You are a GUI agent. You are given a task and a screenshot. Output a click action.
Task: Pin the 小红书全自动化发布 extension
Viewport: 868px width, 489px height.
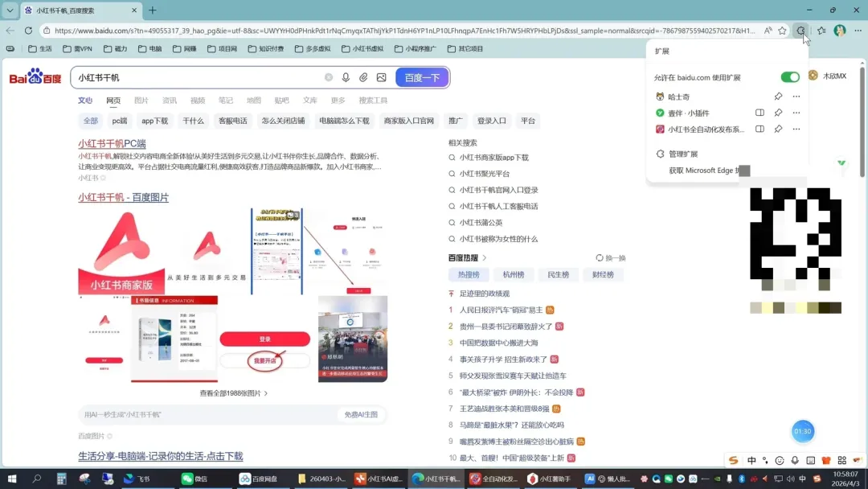tap(778, 129)
